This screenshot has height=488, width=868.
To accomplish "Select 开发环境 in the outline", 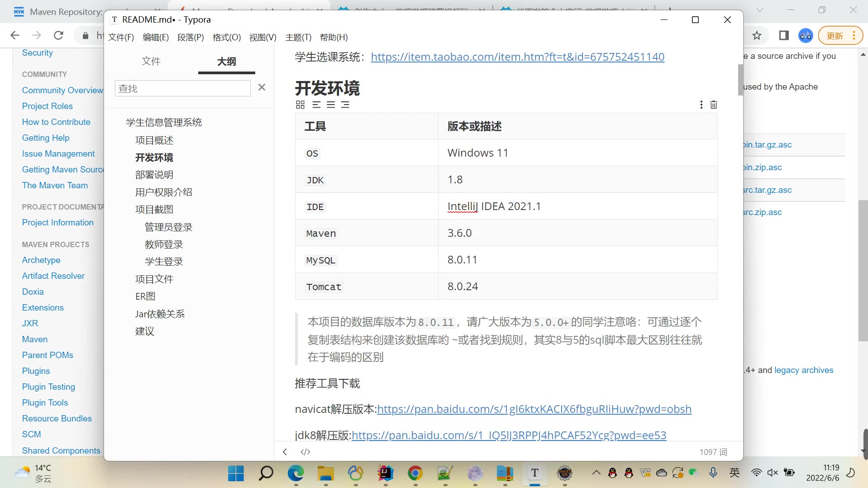I will pos(154,158).
